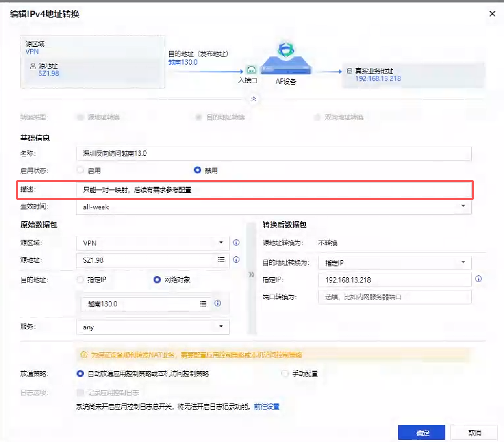
Task: Close the 编辑IPv4地址转换 dialog
Action: pos(492,14)
